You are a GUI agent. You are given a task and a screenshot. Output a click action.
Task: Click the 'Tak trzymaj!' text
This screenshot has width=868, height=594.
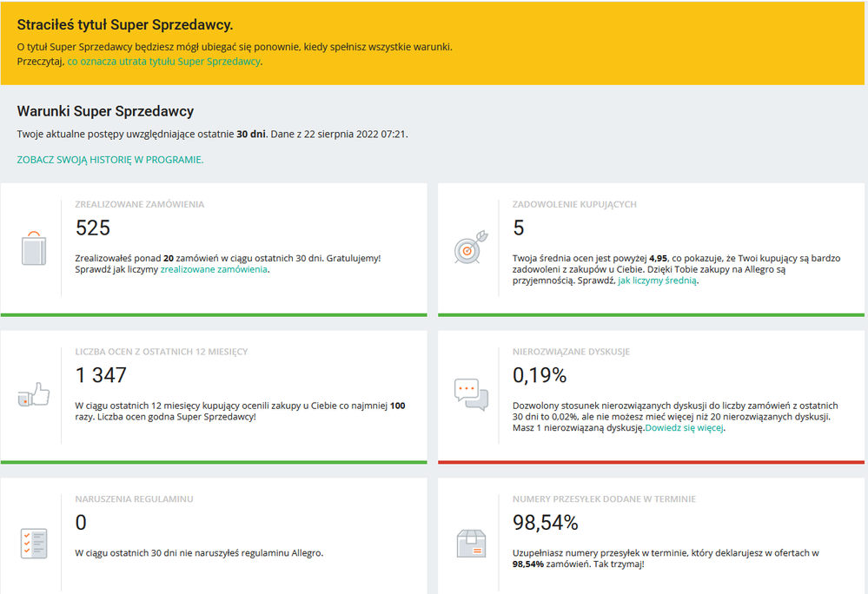[619, 564]
